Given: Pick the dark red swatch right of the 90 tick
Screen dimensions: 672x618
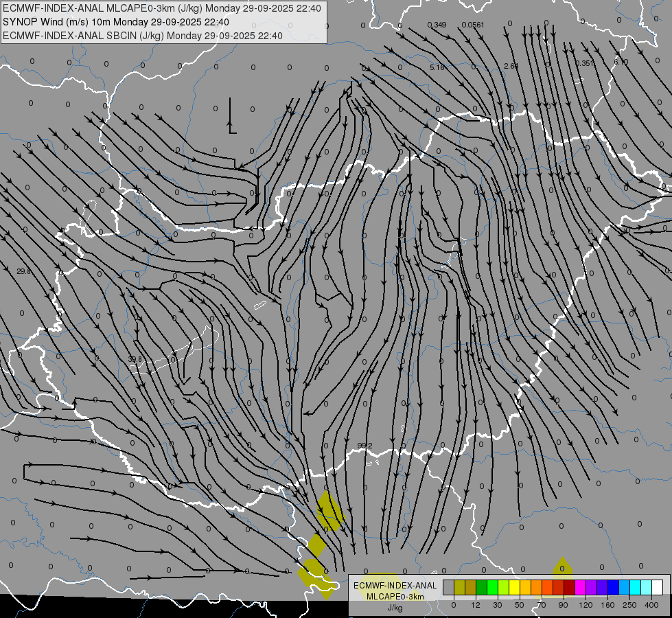Looking at the screenshot, I should (x=569, y=587).
